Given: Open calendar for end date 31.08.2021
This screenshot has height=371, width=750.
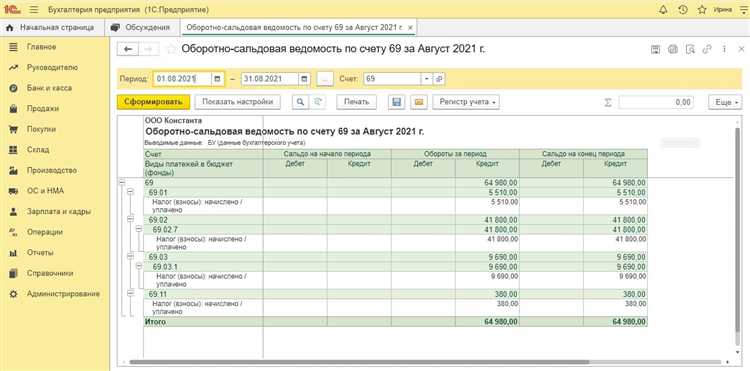Looking at the screenshot, I should pyautogui.click(x=304, y=79).
